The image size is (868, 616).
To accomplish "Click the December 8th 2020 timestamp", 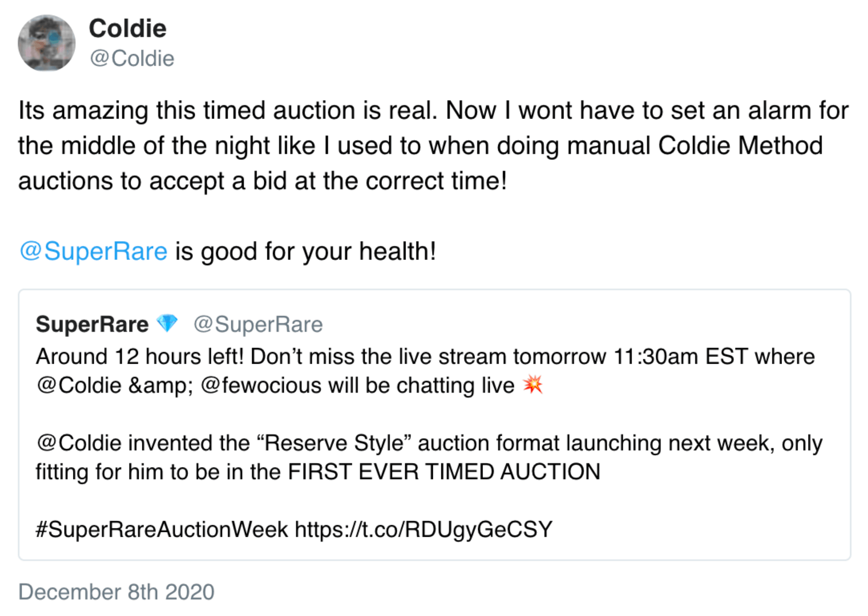I will [116, 592].
